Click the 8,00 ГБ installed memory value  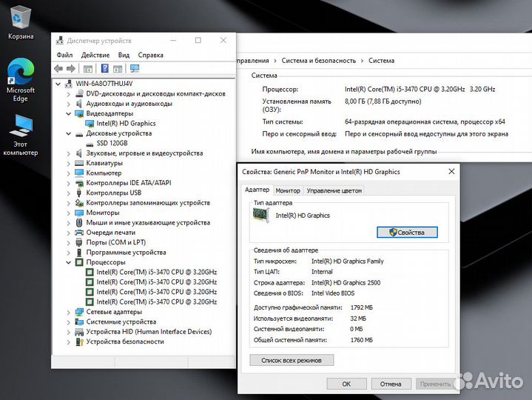(383, 101)
